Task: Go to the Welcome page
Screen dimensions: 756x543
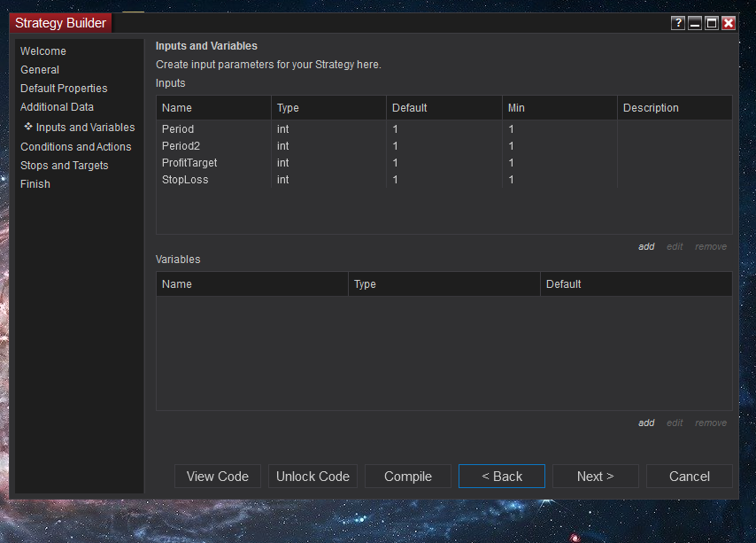Action: point(42,51)
